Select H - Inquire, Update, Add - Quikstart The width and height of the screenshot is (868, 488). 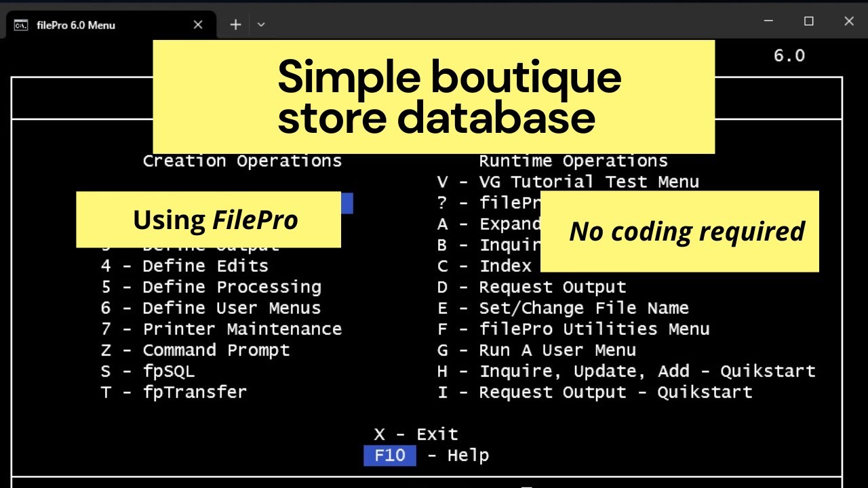pos(627,371)
